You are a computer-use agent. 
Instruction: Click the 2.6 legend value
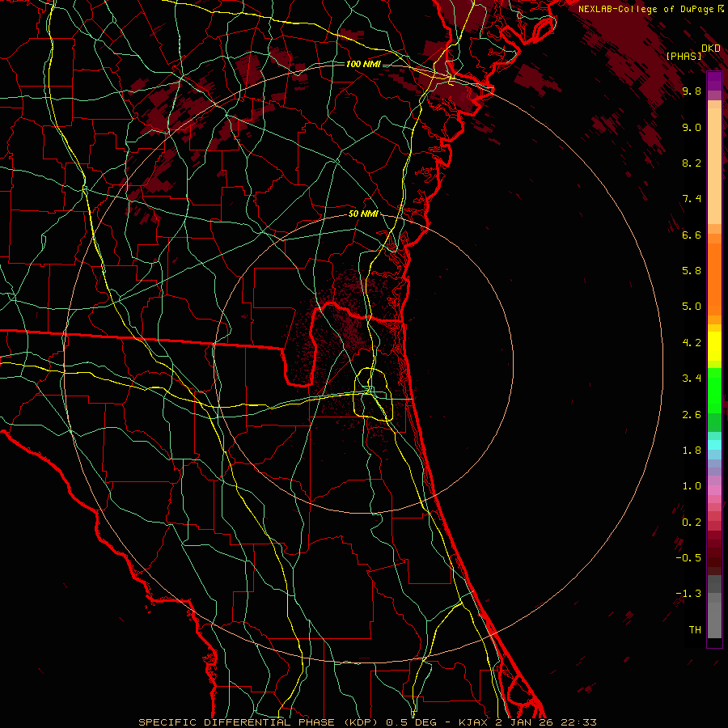(692, 415)
